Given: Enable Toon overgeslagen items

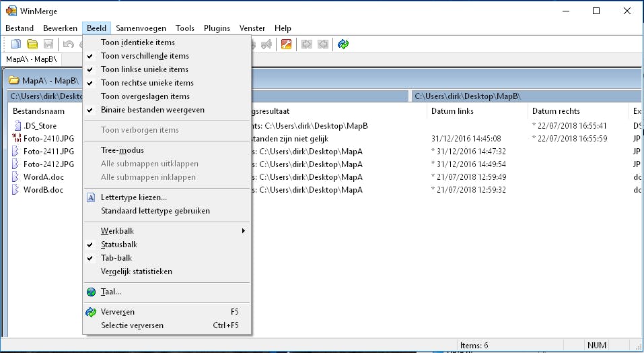Looking at the screenshot, I should [167, 96].
